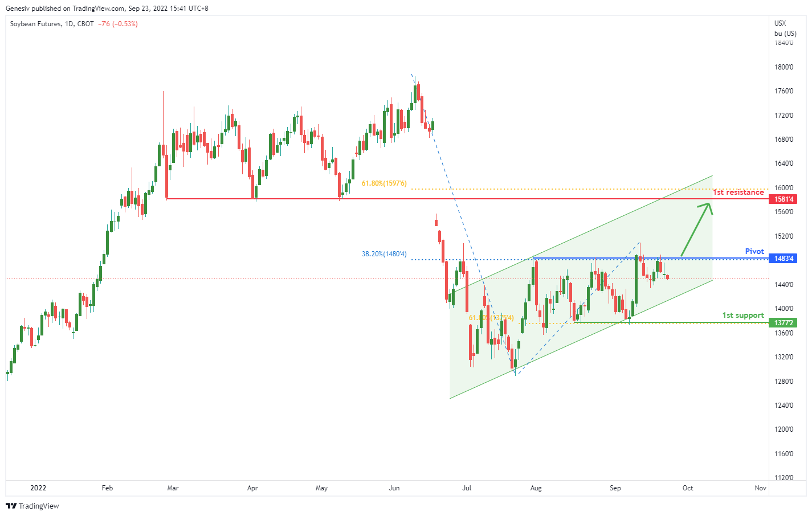Click the 'USX' currency label on price axis
The height and width of the screenshot is (516, 812).
(780, 23)
